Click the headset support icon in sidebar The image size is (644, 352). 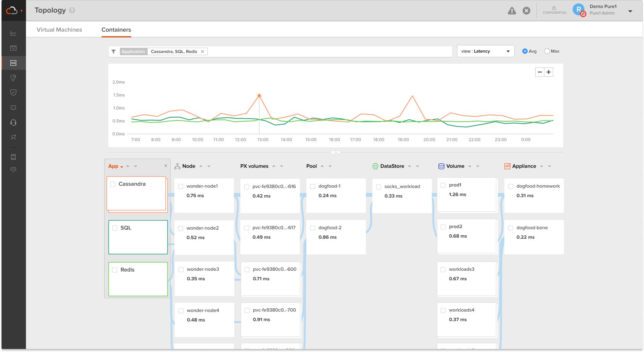point(13,122)
